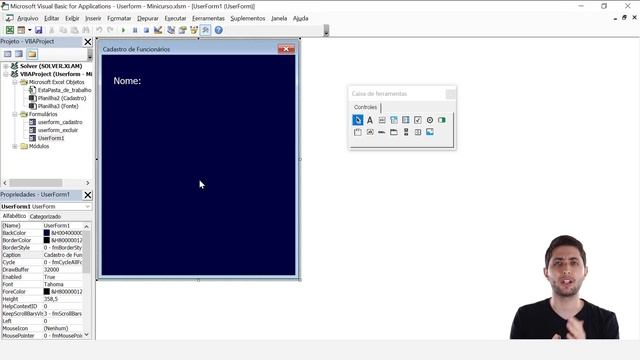Viewport: 640px width, 360px height.
Task: Select Planilha3 (Fonte) in project tree
Action: (58, 106)
